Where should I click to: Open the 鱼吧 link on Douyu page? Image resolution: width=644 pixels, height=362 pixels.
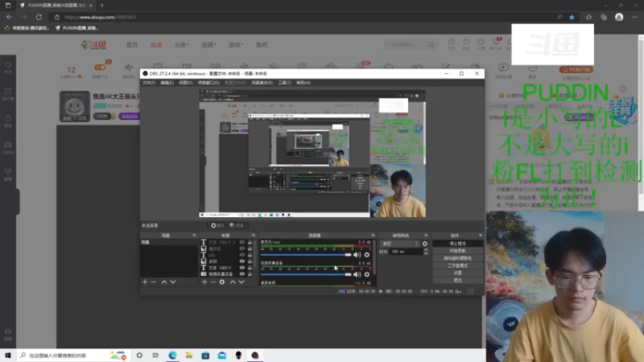coord(262,45)
